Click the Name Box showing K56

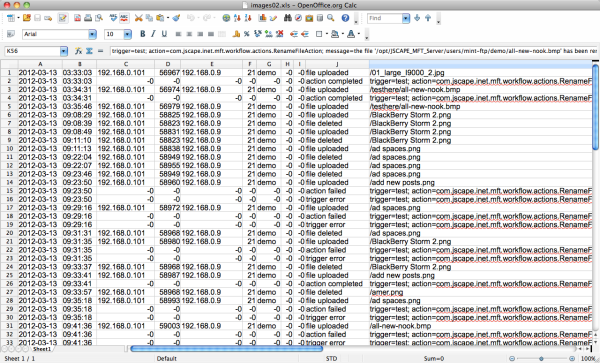(32, 51)
